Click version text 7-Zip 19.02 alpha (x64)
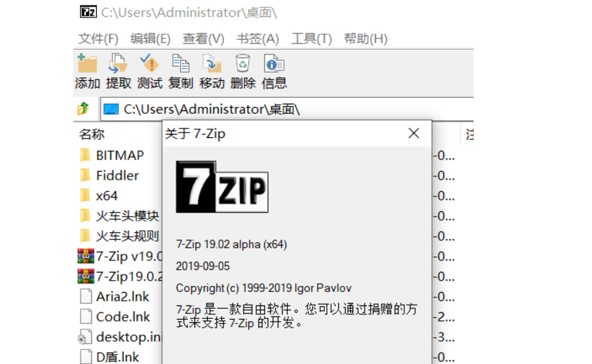 coord(231,244)
